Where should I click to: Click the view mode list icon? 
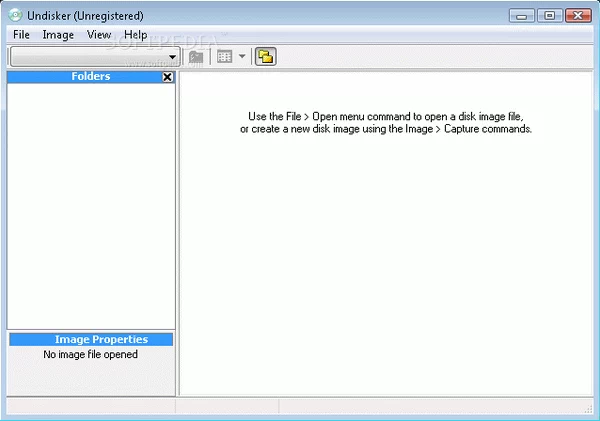[225, 57]
